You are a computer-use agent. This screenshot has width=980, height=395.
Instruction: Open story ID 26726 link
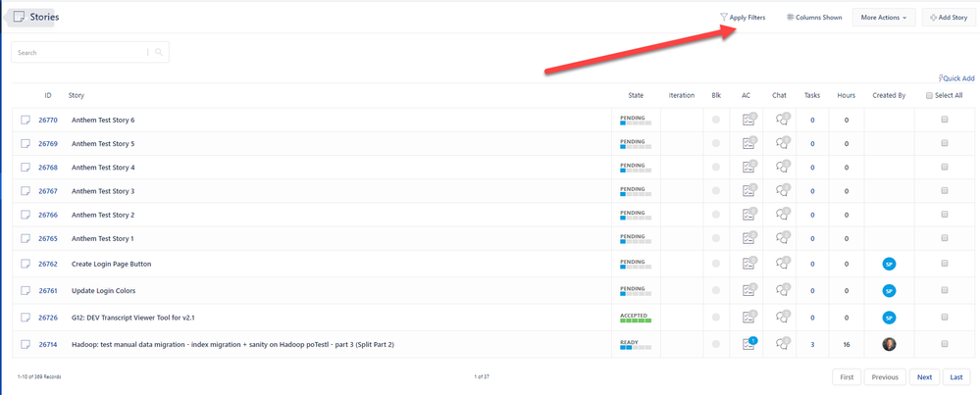tap(48, 318)
